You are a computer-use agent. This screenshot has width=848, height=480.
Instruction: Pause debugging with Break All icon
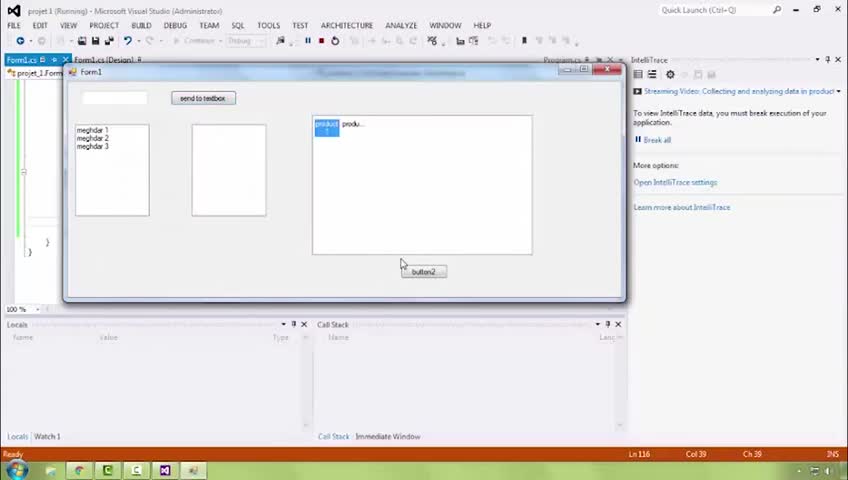308,41
